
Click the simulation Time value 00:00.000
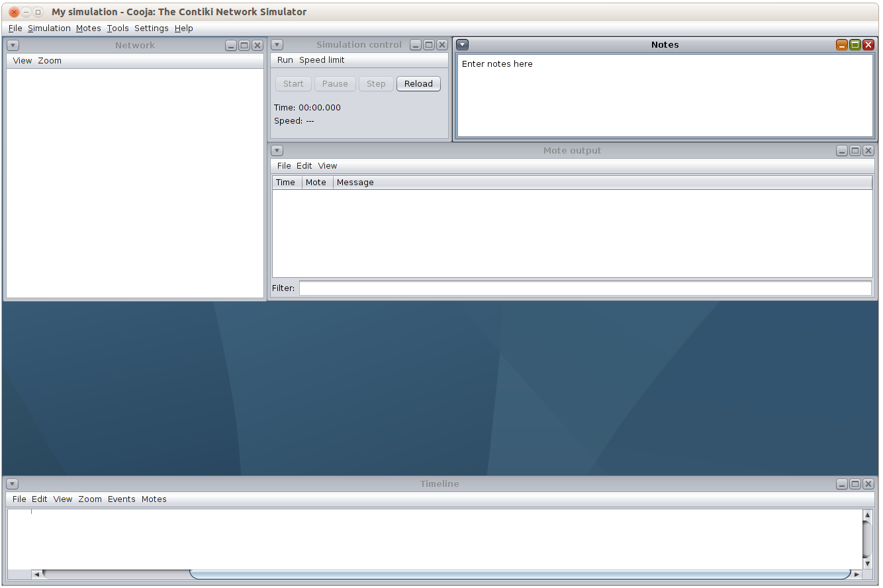tap(320, 108)
